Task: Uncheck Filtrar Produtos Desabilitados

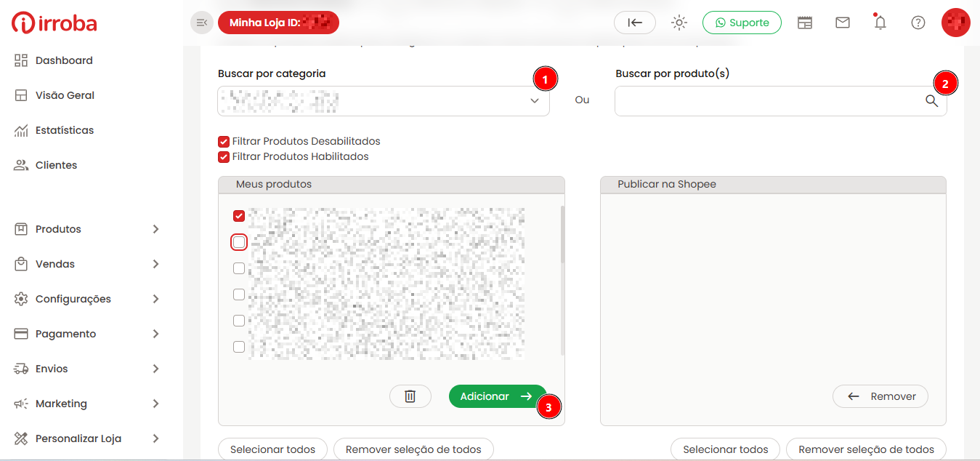Action: click(x=224, y=141)
